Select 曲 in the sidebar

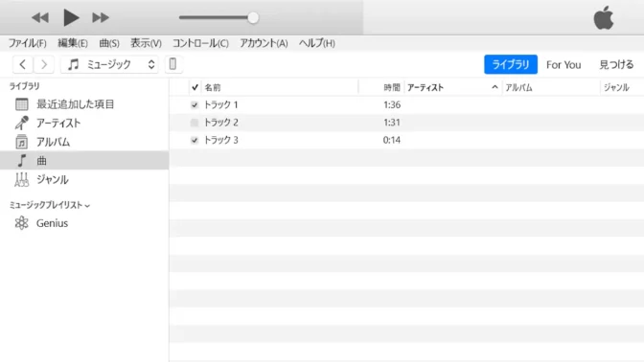(x=84, y=161)
